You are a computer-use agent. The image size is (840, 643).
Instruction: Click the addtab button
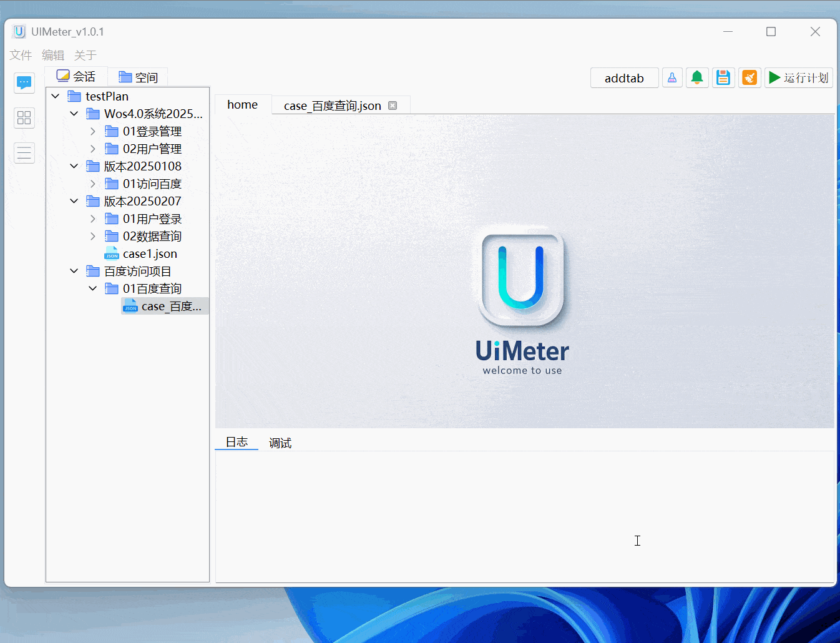click(x=624, y=78)
